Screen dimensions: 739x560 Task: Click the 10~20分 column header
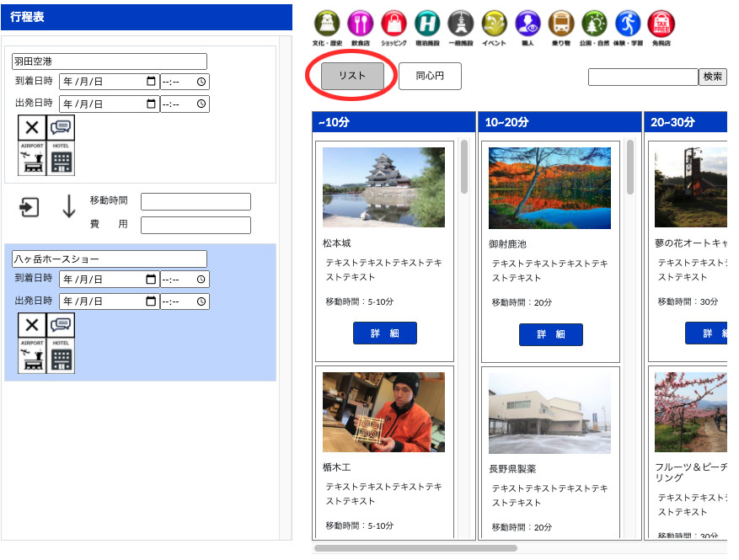[560, 122]
